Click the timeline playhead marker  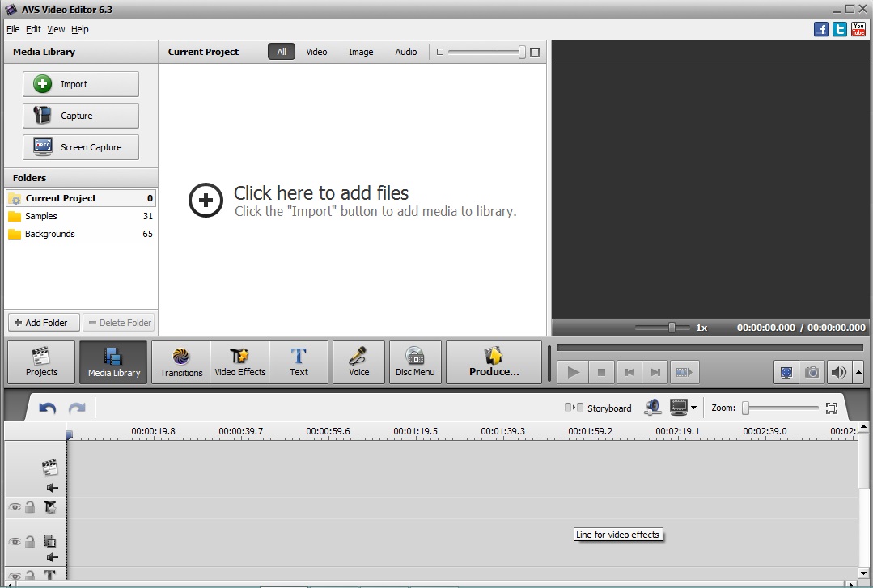(x=70, y=434)
